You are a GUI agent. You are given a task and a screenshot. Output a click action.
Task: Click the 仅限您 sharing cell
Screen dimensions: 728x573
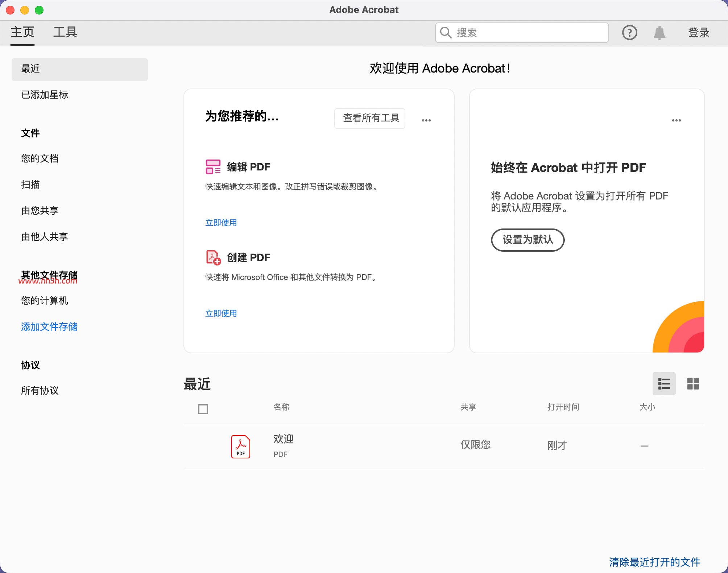click(x=476, y=445)
